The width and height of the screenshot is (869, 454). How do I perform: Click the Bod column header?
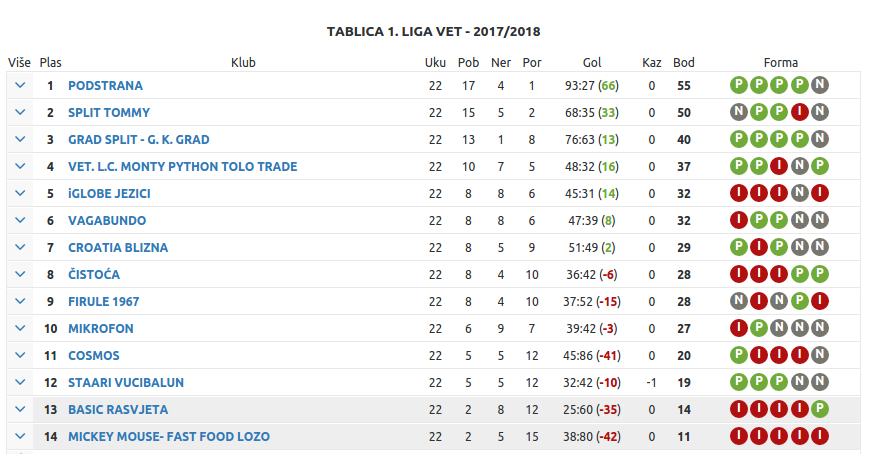coord(684,62)
